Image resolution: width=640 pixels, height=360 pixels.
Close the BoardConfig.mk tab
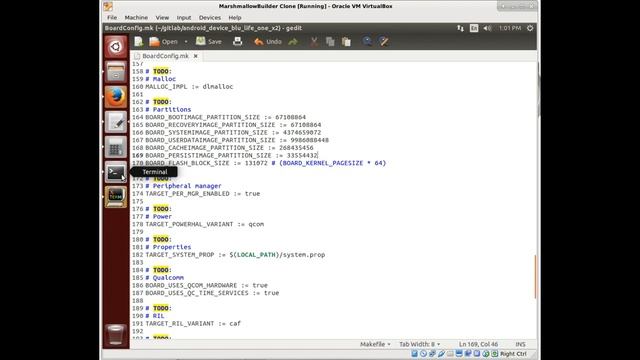pyautogui.click(x=196, y=56)
